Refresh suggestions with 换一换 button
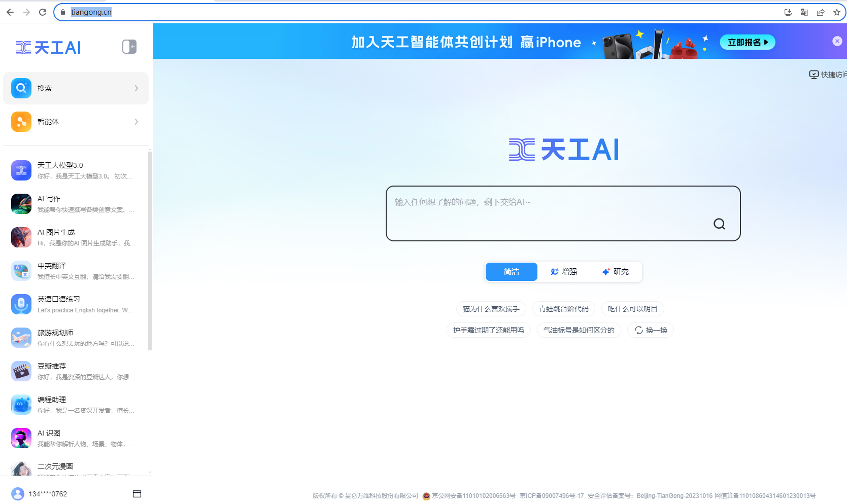Screen dimensions: 847x504 coord(651,330)
